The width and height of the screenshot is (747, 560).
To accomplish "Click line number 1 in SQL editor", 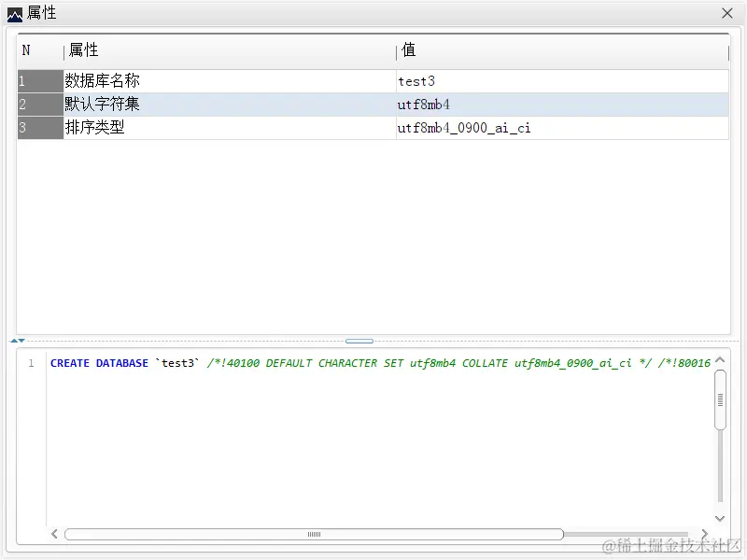I will (x=31, y=363).
